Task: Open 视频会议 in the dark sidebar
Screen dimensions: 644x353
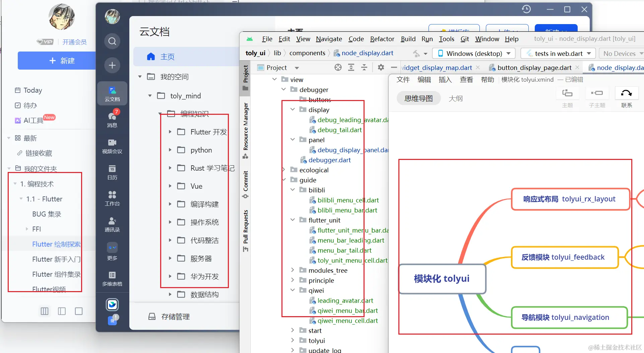Action: click(x=112, y=146)
